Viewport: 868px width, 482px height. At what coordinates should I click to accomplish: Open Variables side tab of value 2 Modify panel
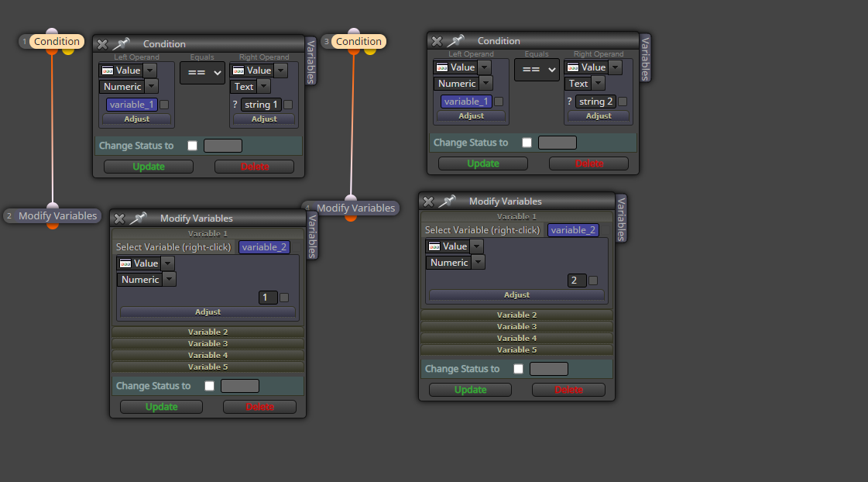621,219
